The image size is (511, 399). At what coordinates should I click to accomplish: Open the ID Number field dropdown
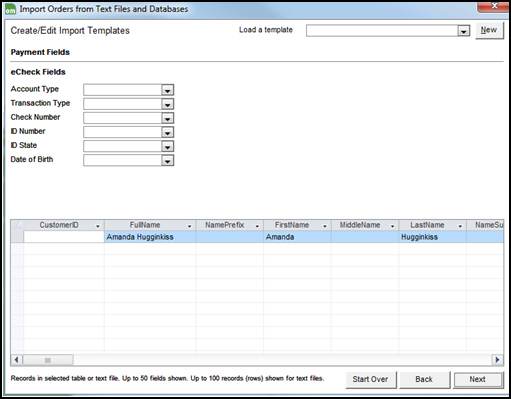[167, 132]
